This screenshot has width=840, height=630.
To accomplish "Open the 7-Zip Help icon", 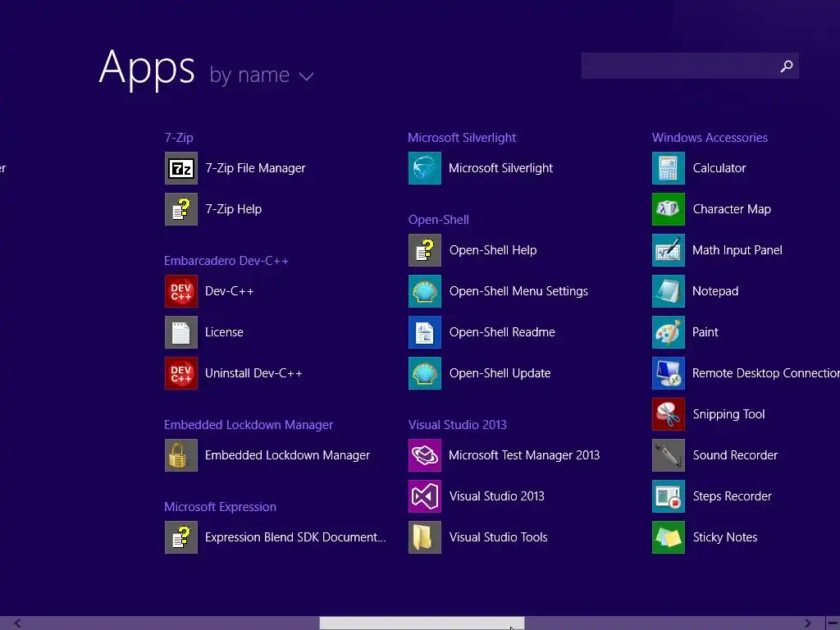I will tap(181, 209).
